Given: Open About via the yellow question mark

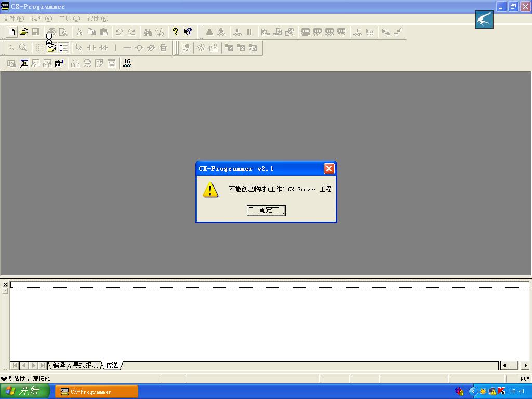Looking at the screenshot, I should 176,32.
